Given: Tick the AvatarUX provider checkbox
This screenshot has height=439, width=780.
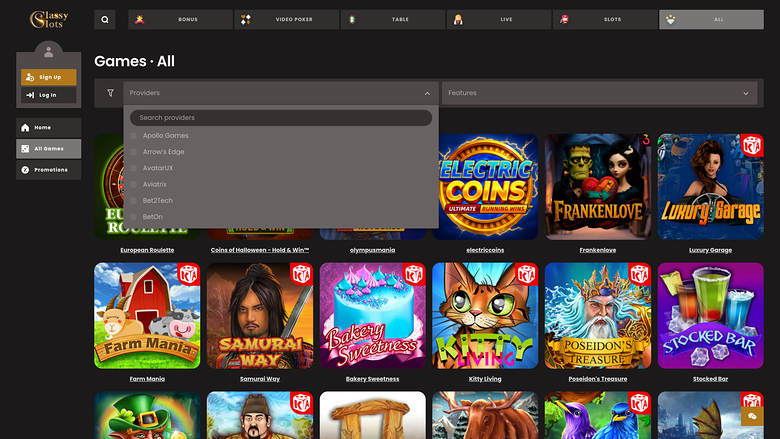Looking at the screenshot, I should (133, 168).
